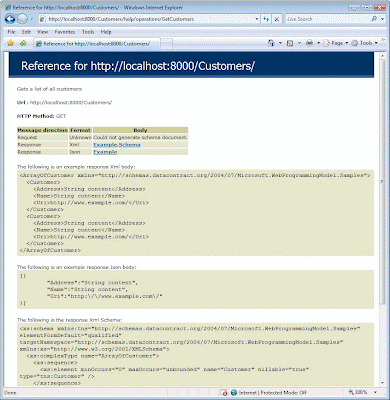The image size is (390, 400).
Task: Click the 'HTTP Method: GET' line
Action: (41, 116)
